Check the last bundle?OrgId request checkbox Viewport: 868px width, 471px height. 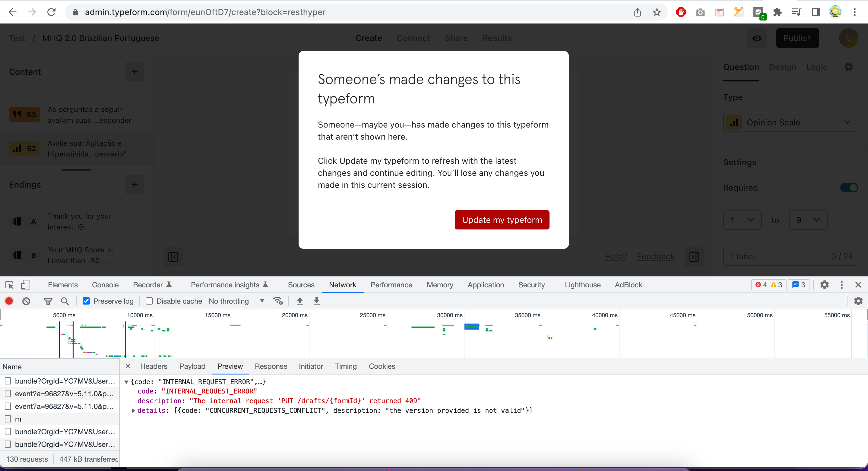(8, 444)
